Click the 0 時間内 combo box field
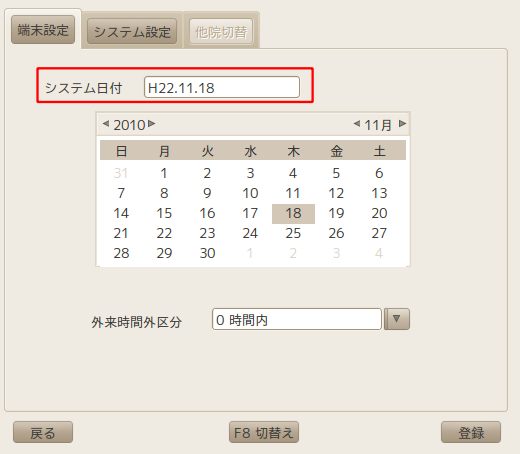 click(297, 319)
